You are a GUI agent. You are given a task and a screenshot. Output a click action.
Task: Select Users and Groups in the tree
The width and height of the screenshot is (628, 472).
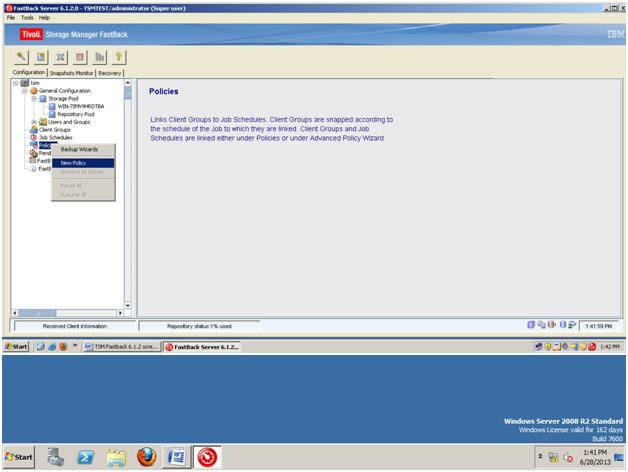(69, 122)
